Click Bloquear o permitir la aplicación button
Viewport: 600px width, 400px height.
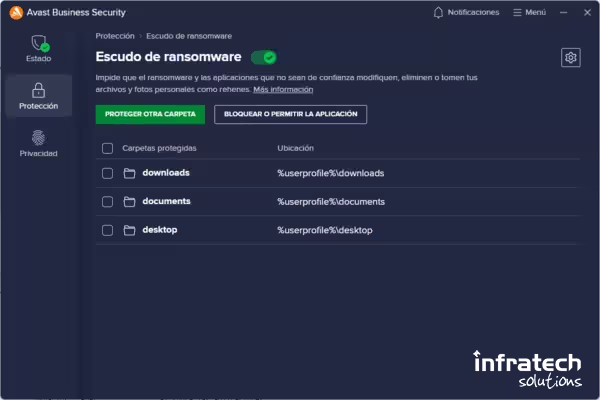click(290, 114)
